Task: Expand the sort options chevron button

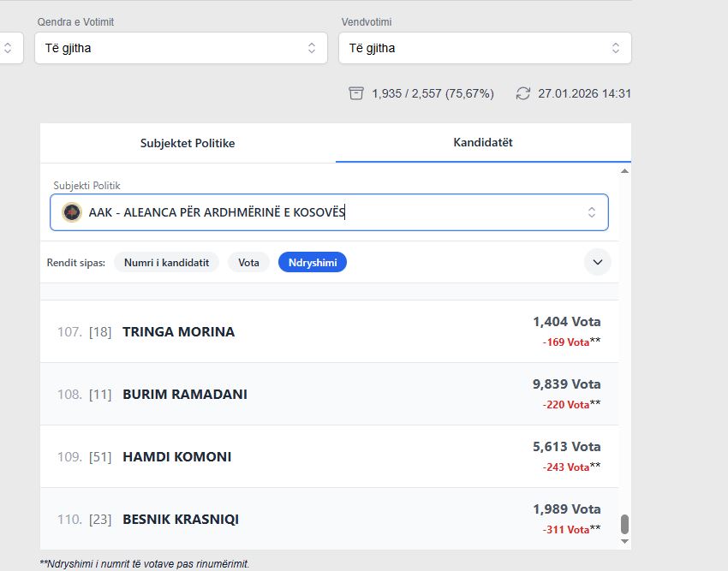Action: 597,262
